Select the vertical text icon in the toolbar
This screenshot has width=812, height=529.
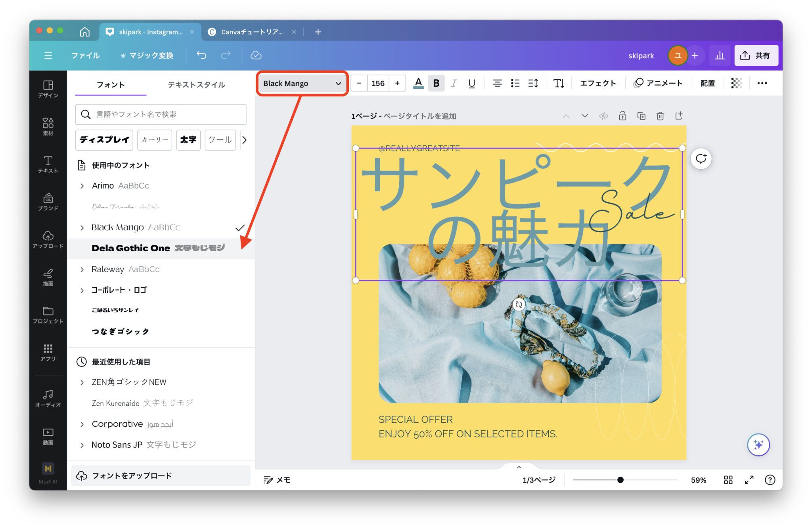559,83
